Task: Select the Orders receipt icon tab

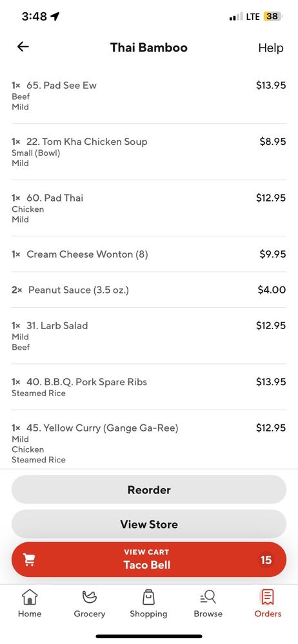Action: point(268,597)
